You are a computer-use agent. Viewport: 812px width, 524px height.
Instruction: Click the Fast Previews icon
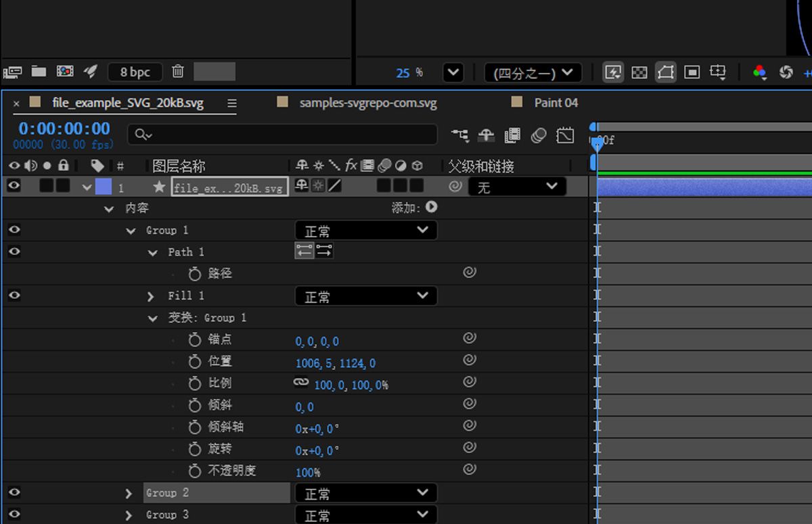(613, 72)
